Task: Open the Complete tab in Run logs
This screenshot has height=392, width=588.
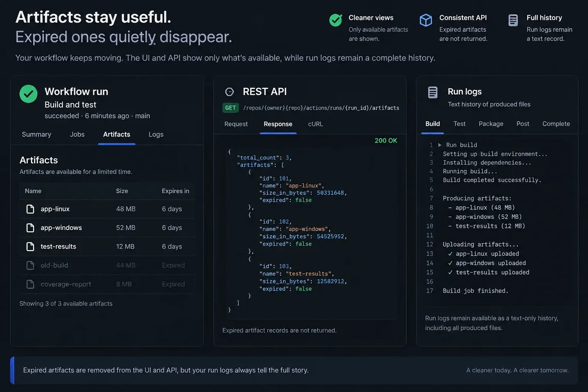Action: tap(556, 124)
